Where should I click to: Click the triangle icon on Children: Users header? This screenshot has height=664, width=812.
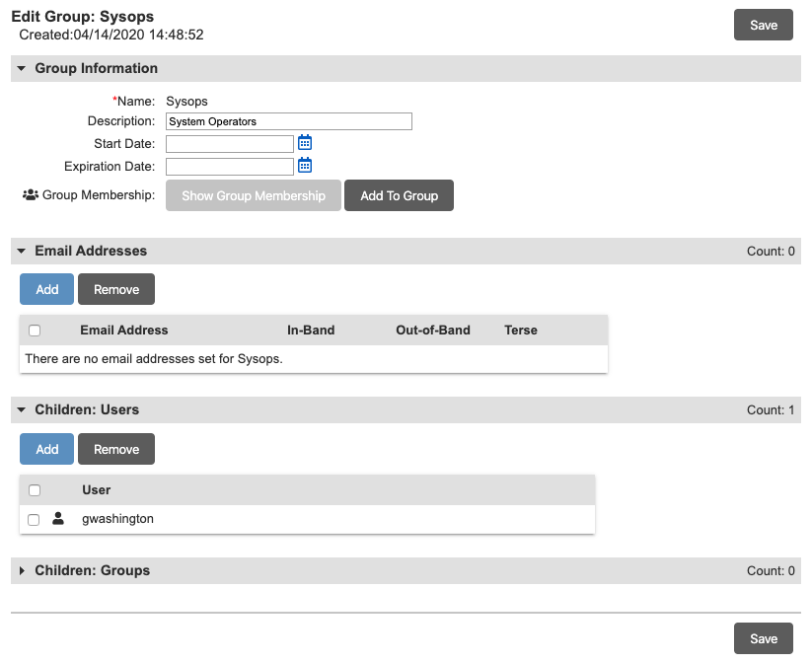(x=21, y=409)
